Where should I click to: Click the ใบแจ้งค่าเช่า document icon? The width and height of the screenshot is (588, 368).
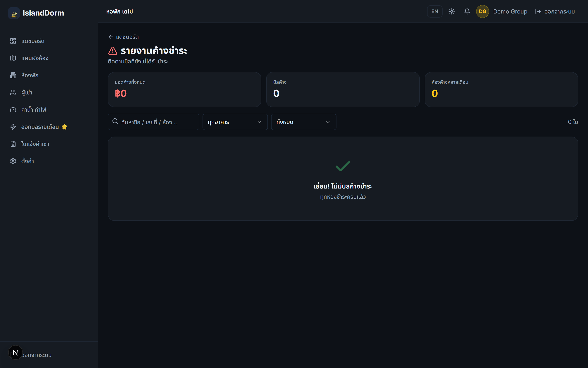13,144
